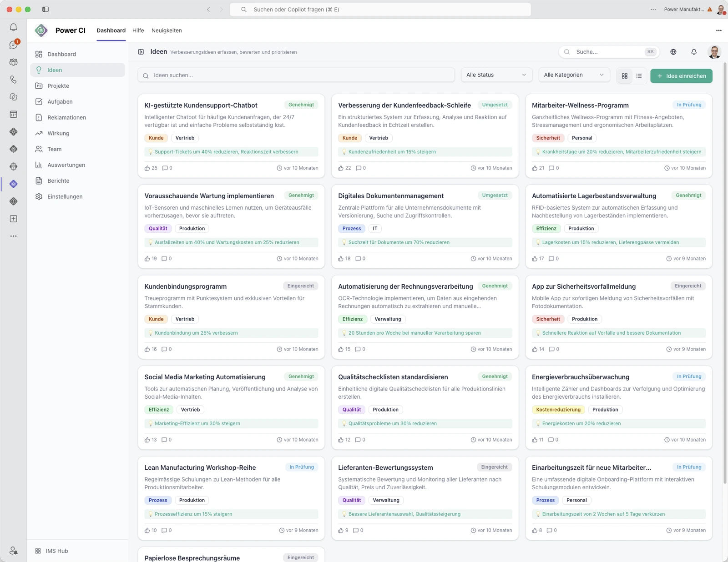This screenshot has width=728, height=562.
Task: Switch to the Dashboard tab
Action: click(x=111, y=30)
